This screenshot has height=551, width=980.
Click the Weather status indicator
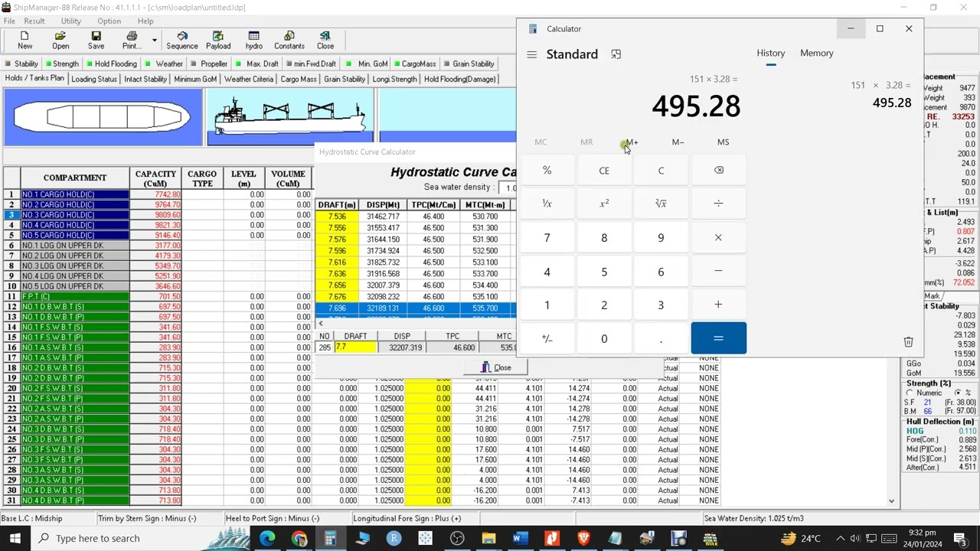point(164,64)
